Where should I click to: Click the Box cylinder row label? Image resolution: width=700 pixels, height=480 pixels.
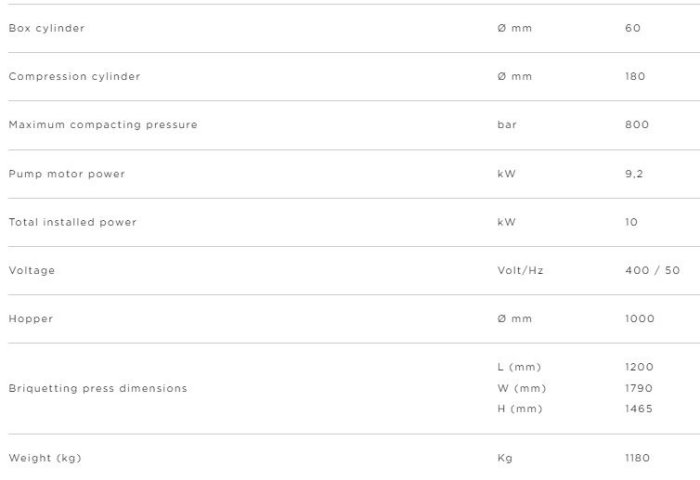[47, 28]
